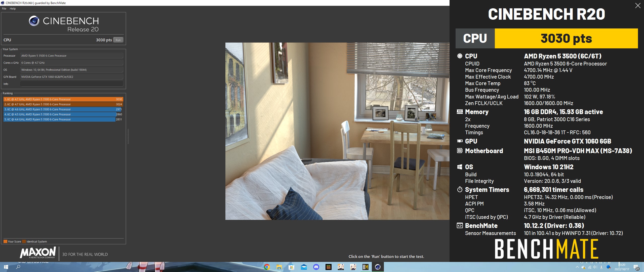This screenshot has height=272, width=644.
Task: Click the System Timers stopwatch icon
Action: tap(460, 189)
